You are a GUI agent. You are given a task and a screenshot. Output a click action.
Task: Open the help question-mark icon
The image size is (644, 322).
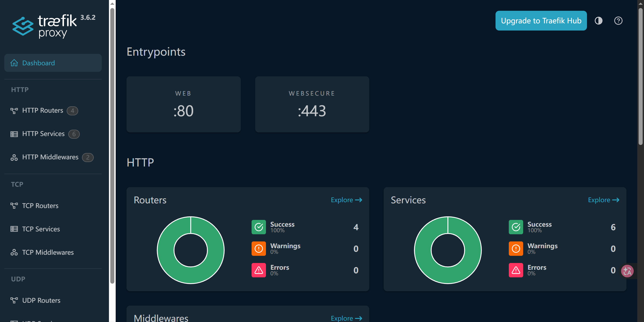click(618, 21)
